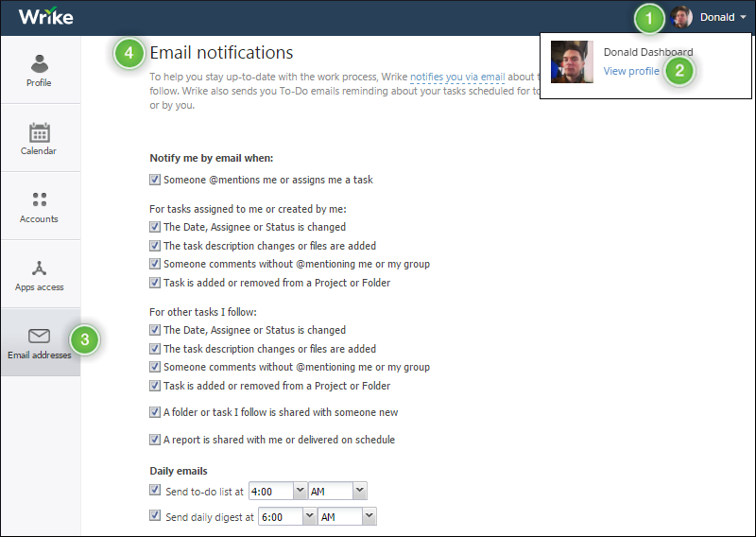This screenshot has width=756, height=537.
Task: Click the View profile link
Action: pyautogui.click(x=631, y=71)
